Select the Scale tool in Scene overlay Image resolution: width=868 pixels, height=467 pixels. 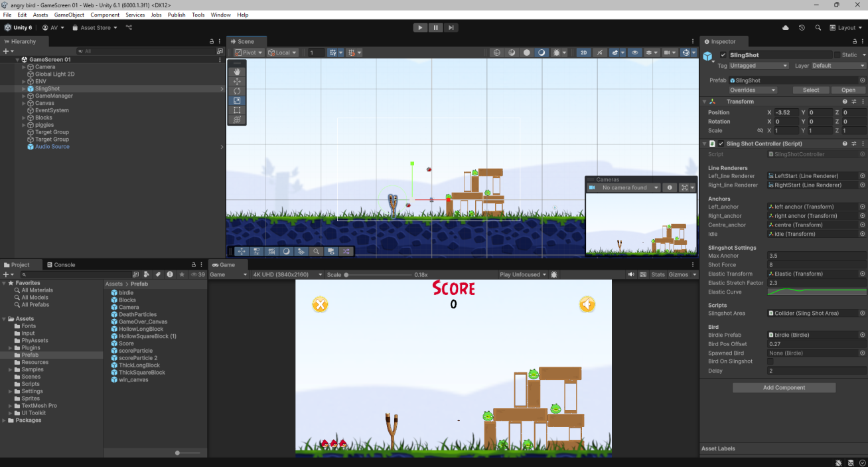coord(237,100)
